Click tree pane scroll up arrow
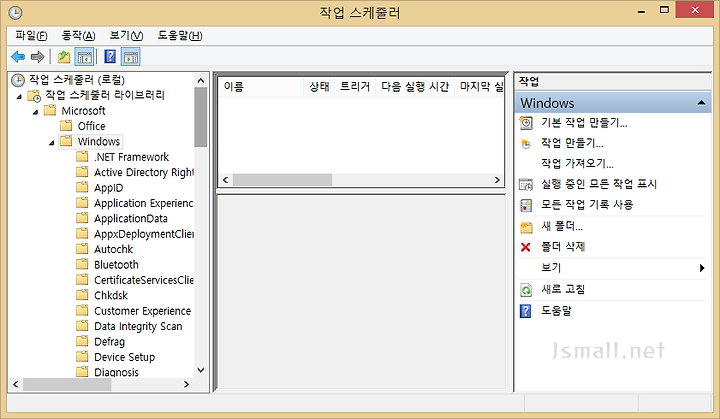Screen dimensions: 720x419 pos(201,81)
